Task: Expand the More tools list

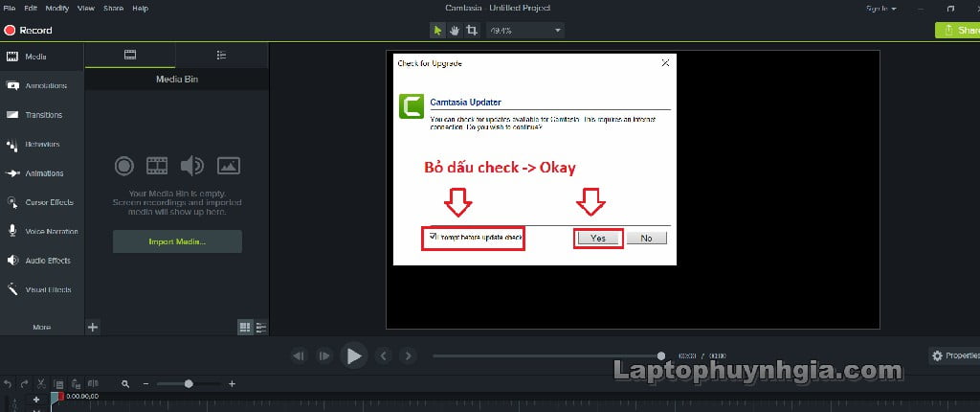Action: 42,327
